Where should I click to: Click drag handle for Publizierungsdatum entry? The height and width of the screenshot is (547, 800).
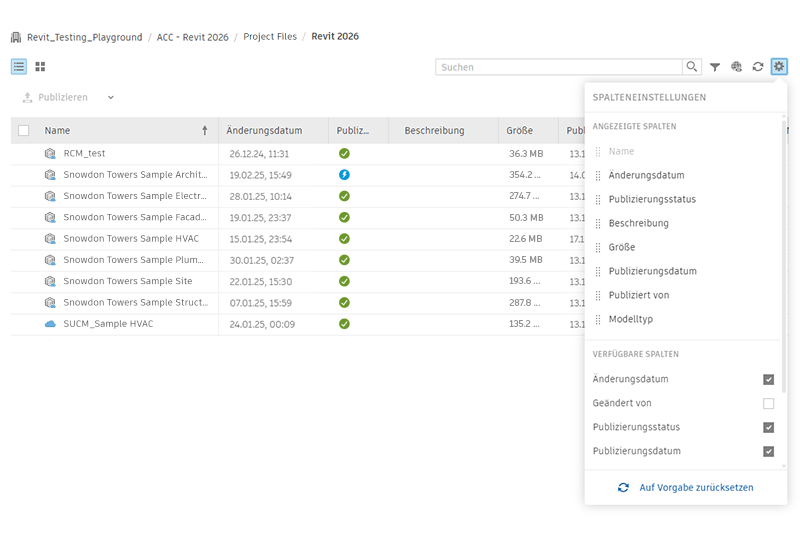[598, 271]
